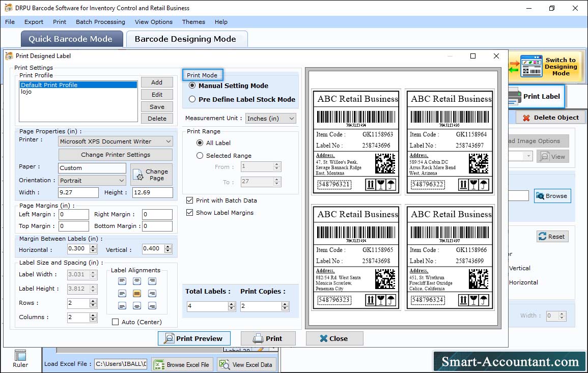Select the GK1158966 label preview thumbnail
This screenshot has width=588, height=373.
click(450, 257)
